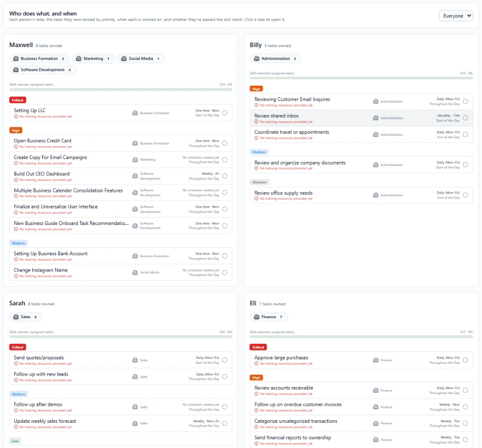Click building icon in Approve large purchases row
This screenshot has width=482, height=448.
pyautogui.click(x=376, y=360)
